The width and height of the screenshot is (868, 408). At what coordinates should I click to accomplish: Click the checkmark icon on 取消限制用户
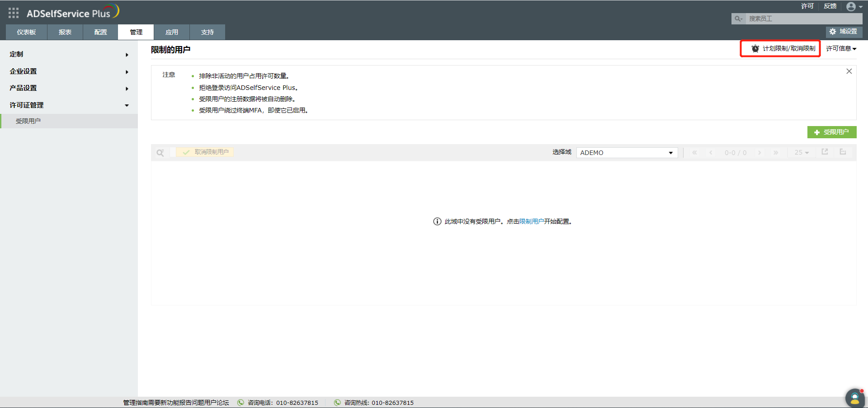point(186,152)
